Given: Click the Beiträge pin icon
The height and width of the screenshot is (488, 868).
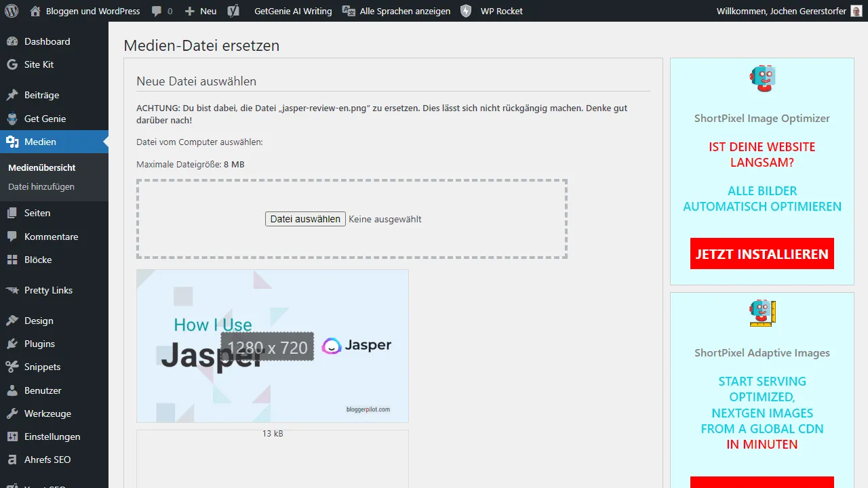Looking at the screenshot, I should click(x=12, y=95).
